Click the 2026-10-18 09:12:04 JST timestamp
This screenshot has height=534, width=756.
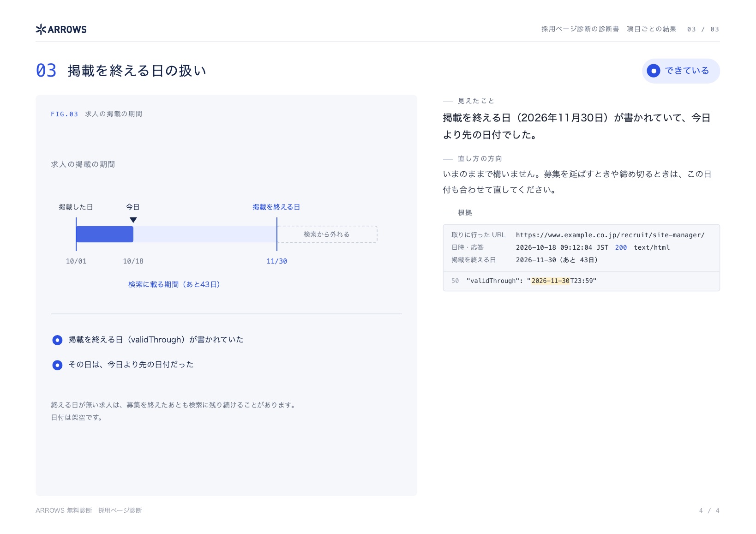562,247
